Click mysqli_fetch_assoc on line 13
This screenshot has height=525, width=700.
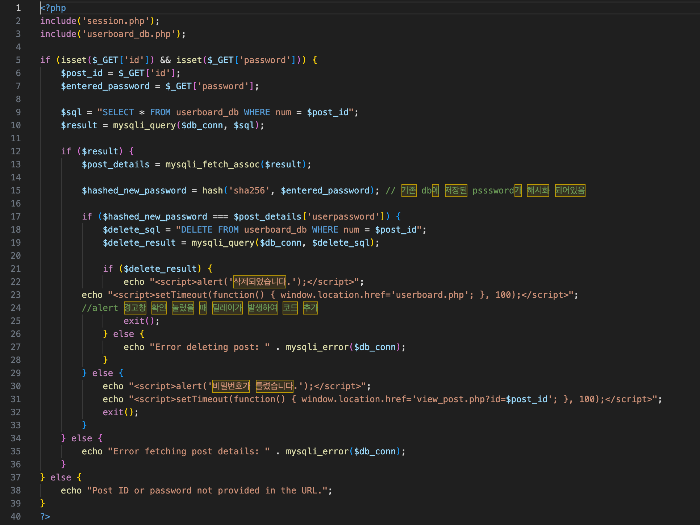pos(212,164)
